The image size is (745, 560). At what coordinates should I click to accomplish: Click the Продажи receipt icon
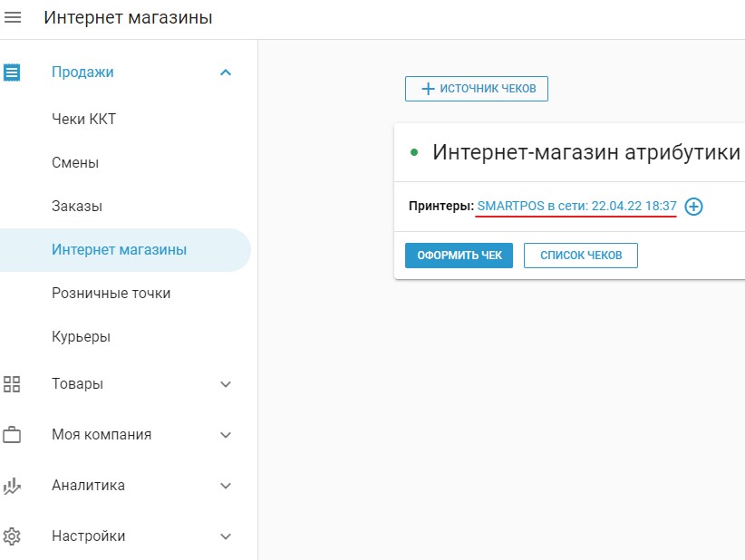click(12, 72)
